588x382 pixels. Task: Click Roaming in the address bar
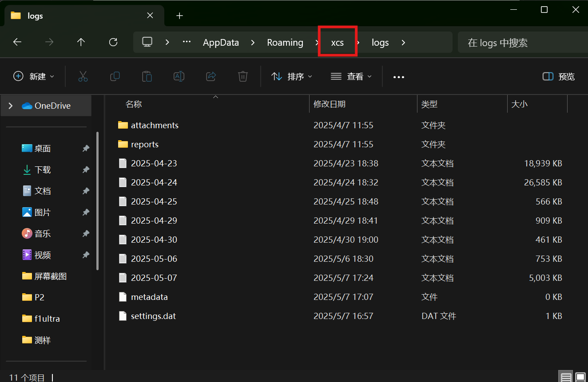coord(285,43)
